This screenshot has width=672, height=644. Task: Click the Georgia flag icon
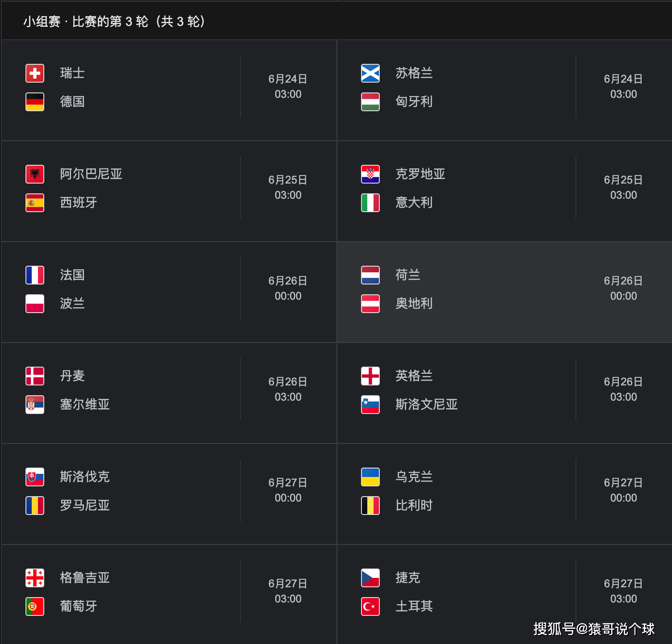35,578
